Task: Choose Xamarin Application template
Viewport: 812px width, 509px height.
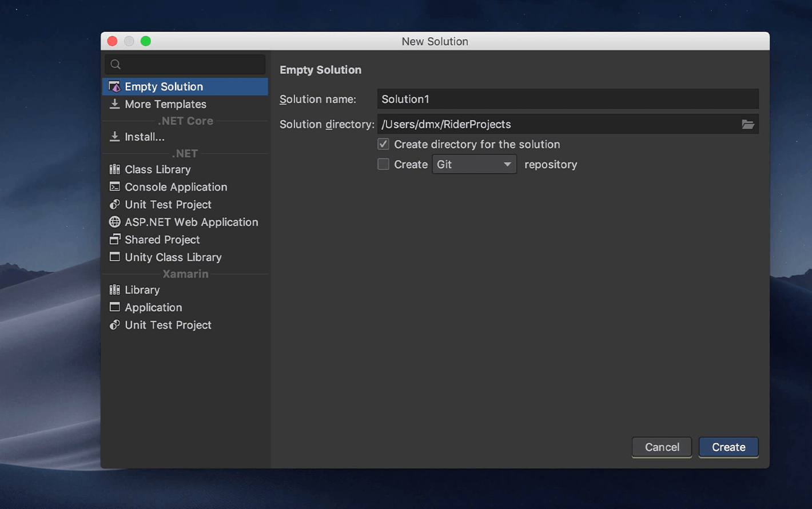Action: point(153,307)
